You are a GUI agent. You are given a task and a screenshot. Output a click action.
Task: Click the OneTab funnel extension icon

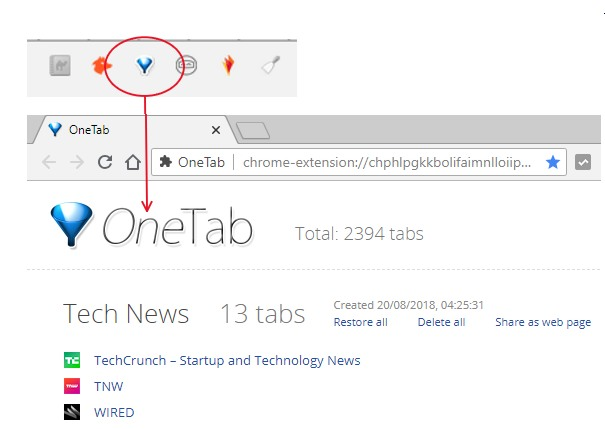145,65
